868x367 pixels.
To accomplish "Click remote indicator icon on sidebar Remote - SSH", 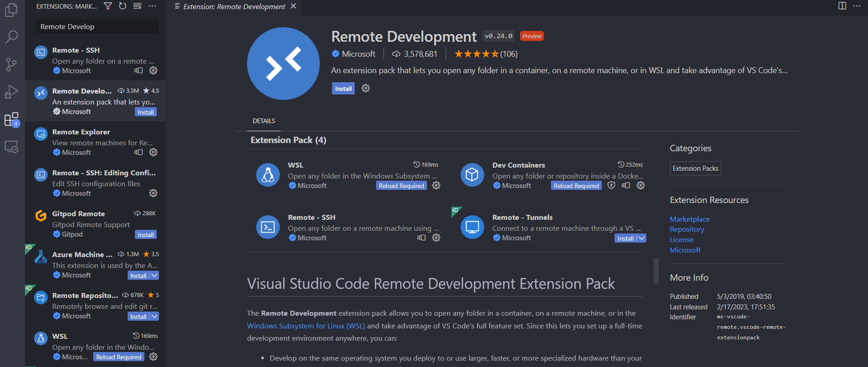I will [x=139, y=70].
